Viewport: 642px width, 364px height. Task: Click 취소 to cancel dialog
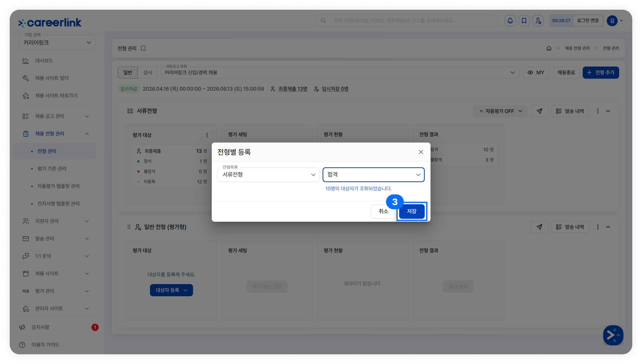coord(383,212)
